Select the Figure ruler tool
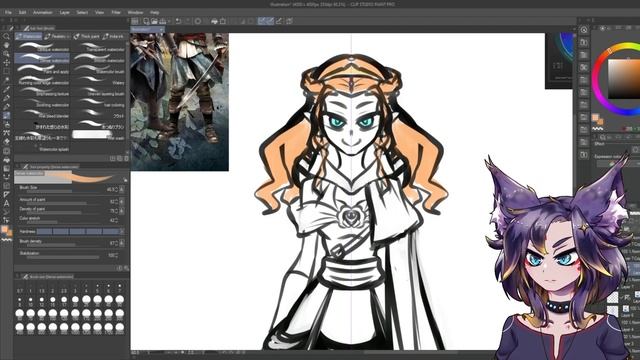640x360 pixels. (x=6, y=195)
